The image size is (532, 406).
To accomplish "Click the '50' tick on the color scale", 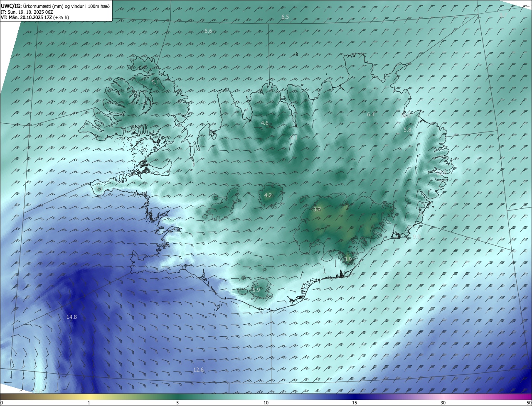I will pyautogui.click(x=528, y=403).
